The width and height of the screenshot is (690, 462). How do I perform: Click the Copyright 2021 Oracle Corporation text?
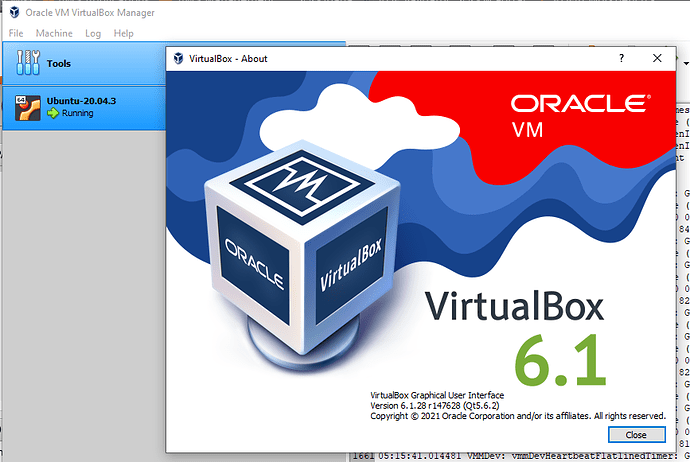(518, 416)
